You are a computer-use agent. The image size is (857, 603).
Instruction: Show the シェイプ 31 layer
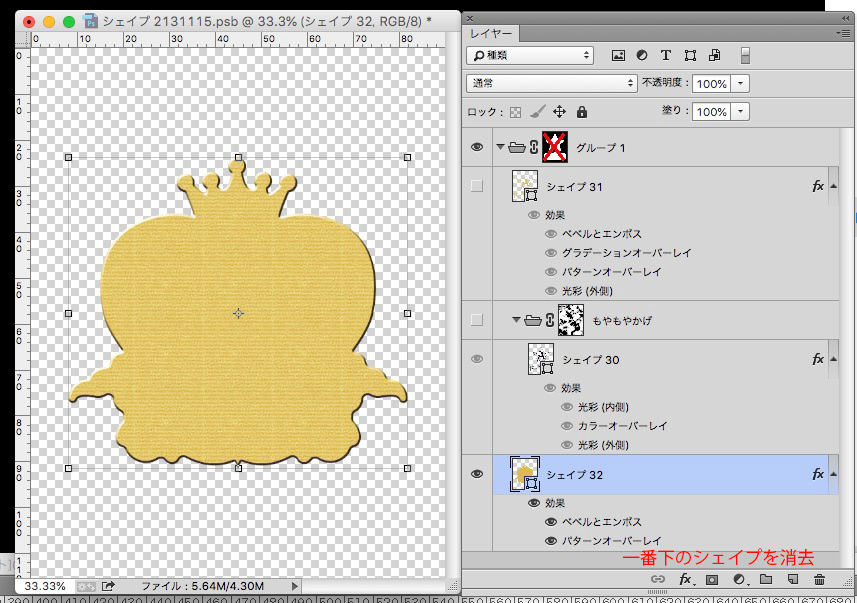coord(477,186)
